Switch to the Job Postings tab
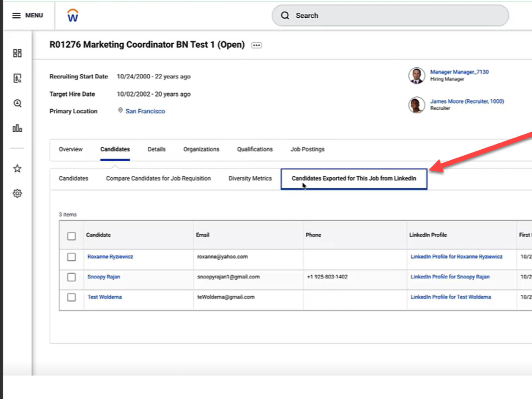 pyautogui.click(x=307, y=149)
